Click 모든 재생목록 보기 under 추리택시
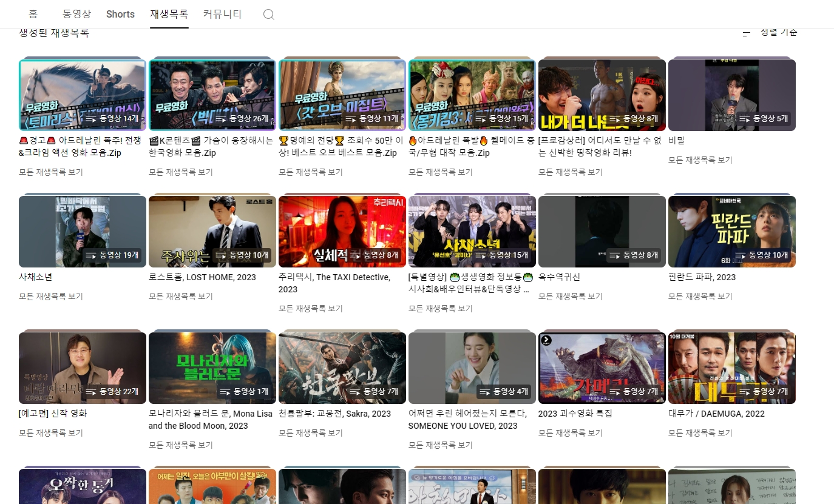Viewport: 834px width, 504px height. click(311, 309)
